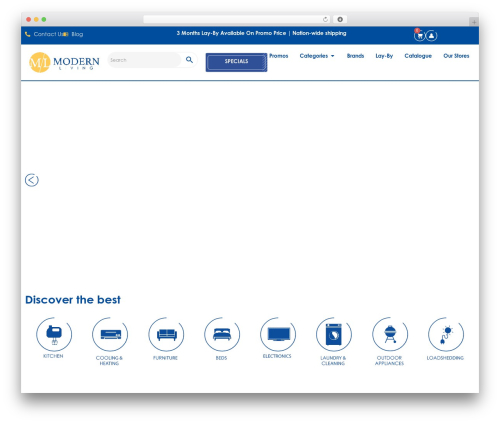This screenshot has width=500, height=423.
Task: Open the shopping cart icon
Action: pyautogui.click(x=419, y=35)
